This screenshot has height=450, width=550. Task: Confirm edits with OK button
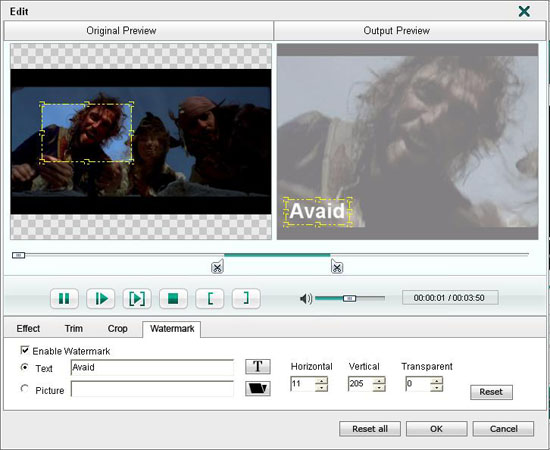436,429
